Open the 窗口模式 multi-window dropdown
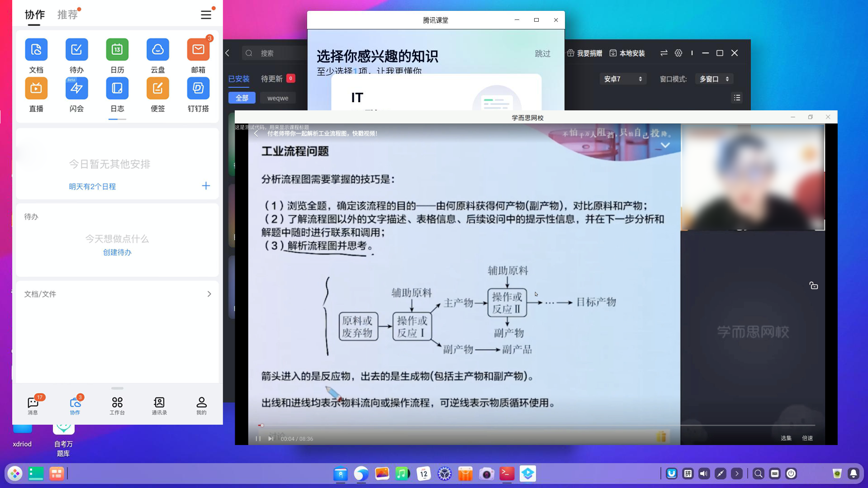This screenshot has height=488, width=868. pos(714,79)
